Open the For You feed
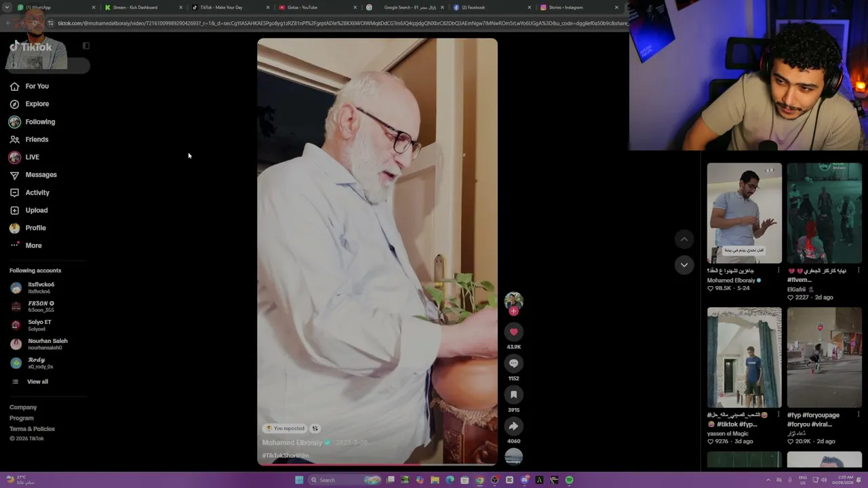 coord(29,86)
